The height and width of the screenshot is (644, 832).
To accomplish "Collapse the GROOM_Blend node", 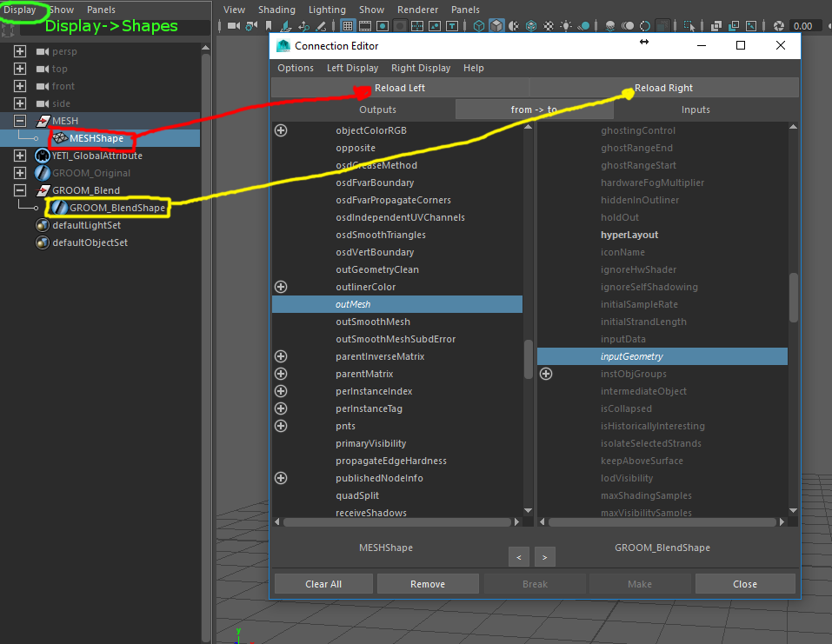I will [20, 190].
